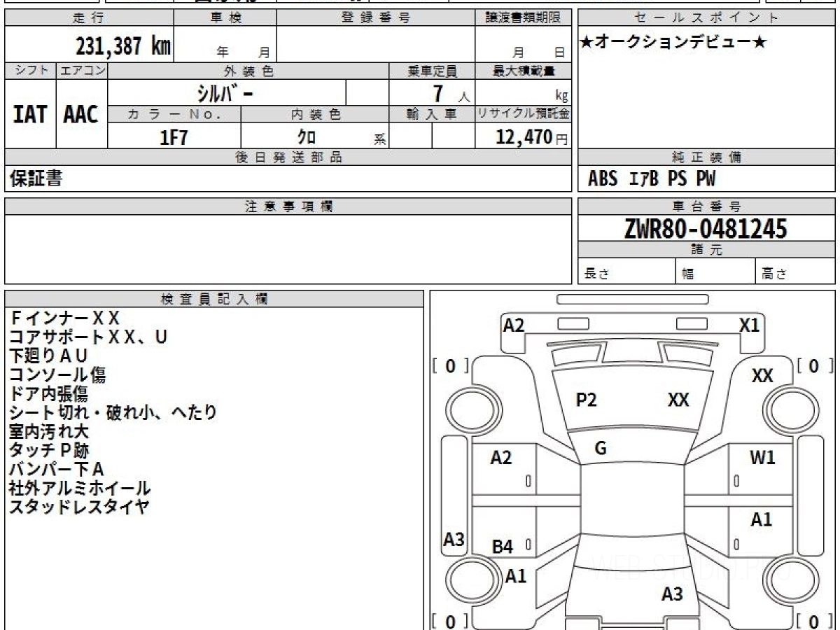This screenshot has width=840, height=630.
Task: Click the A1 mark directly below W1
Action: [762, 520]
